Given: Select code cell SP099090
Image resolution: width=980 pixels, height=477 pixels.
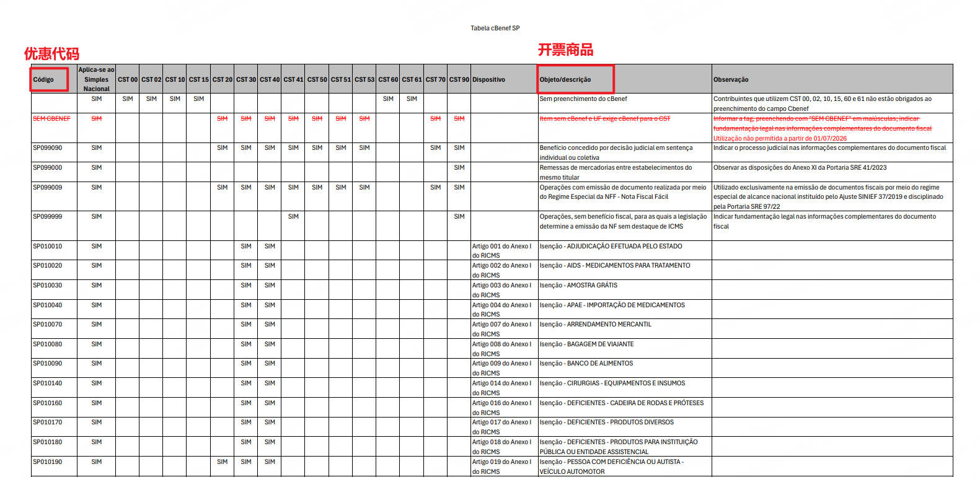Looking at the screenshot, I should (x=47, y=148).
